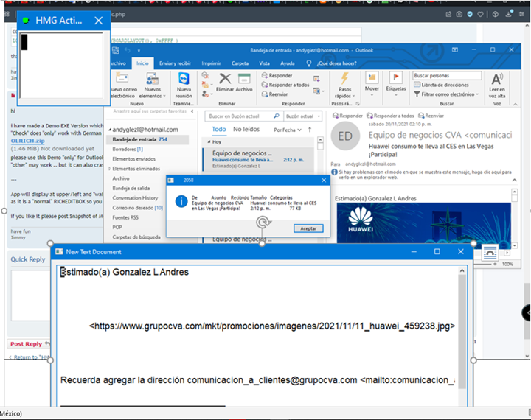The image size is (531, 420).
Task: Show Todo messages filter
Action: 219,129
